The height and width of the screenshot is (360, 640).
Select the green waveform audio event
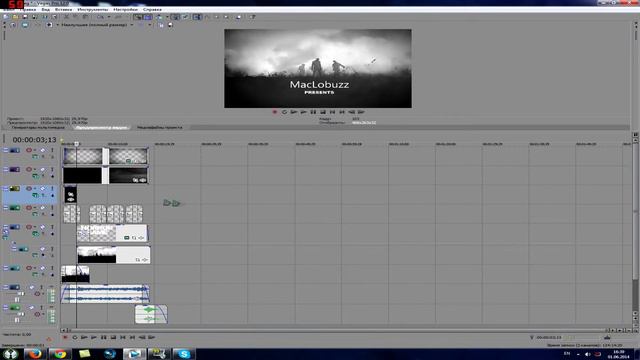click(151, 314)
